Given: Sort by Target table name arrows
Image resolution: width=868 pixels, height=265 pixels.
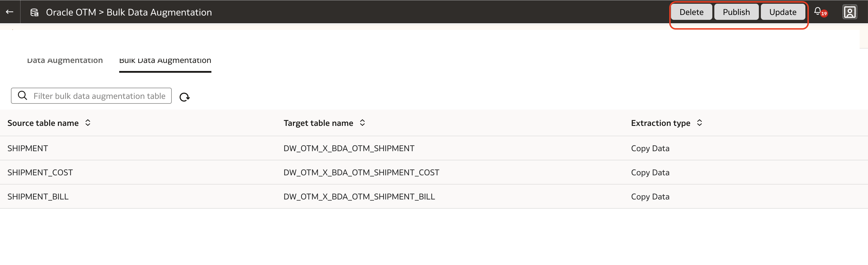Looking at the screenshot, I should click(x=362, y=123).
